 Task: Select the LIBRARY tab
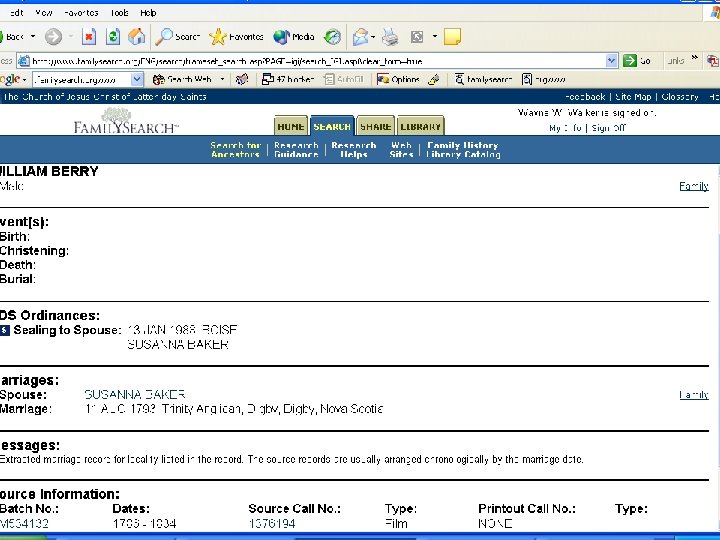point(421,126)
